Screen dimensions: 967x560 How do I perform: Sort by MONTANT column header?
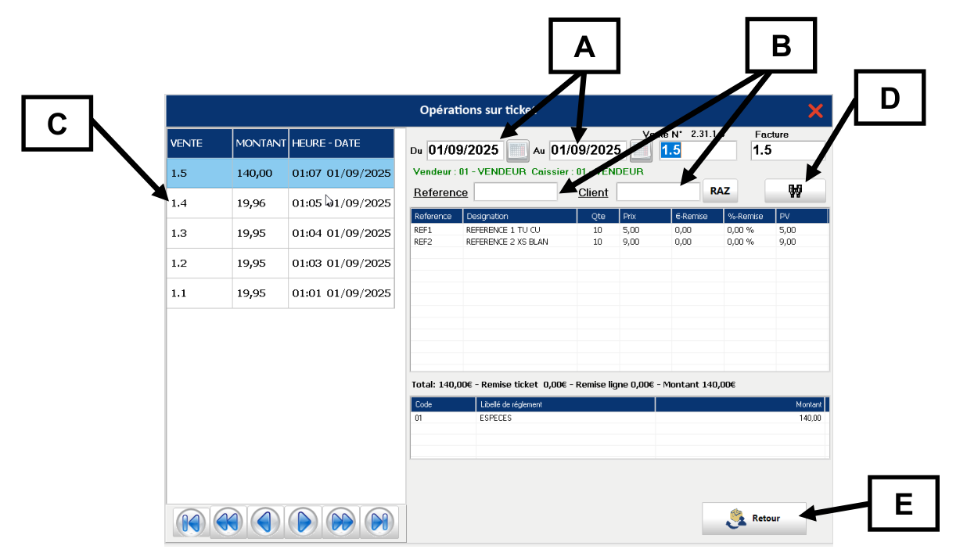coord(261,144)
